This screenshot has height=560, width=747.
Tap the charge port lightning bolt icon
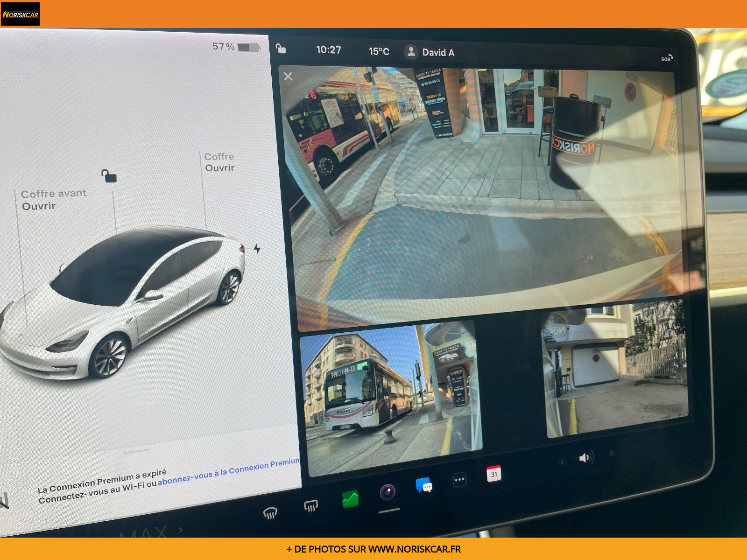[257, 248]
